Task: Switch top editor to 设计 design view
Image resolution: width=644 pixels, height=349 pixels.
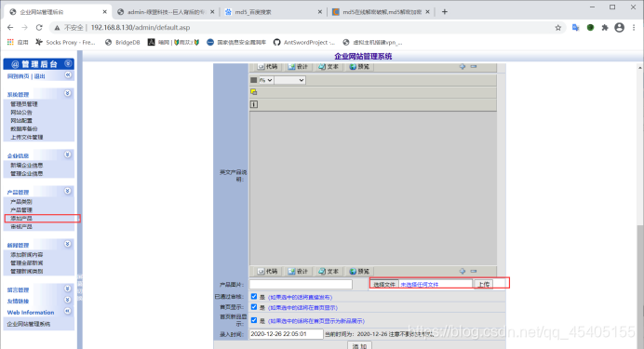Action: pos(298,66)
